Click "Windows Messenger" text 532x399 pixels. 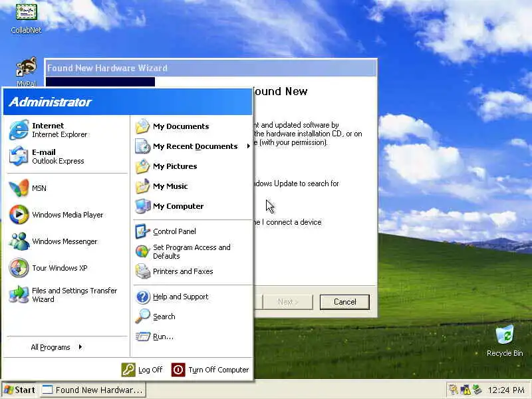65,241
